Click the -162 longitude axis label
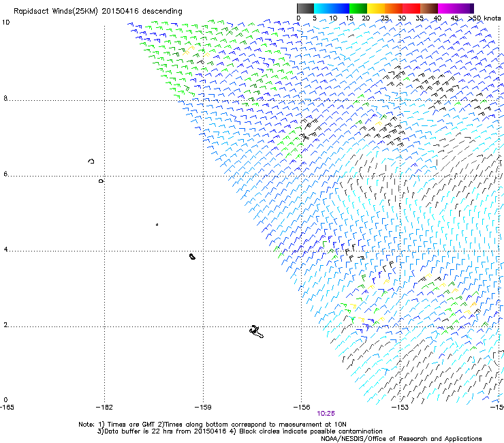Viewport: 504px width, 443px height. pos(104,408)
